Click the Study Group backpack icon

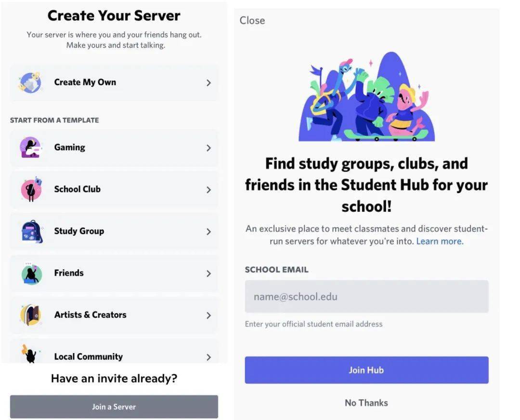tap(31, 231)
